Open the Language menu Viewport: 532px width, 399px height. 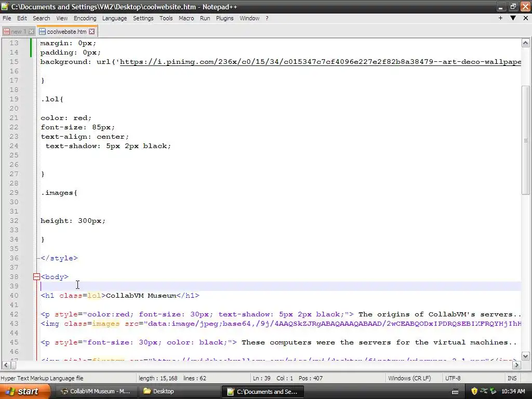pos(115,18)
